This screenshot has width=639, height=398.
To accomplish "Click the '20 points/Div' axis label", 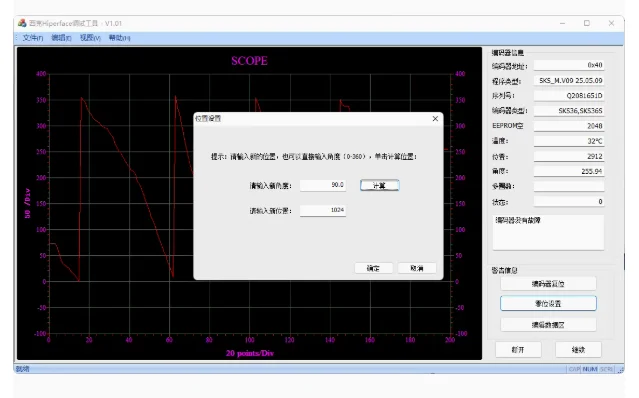I will 250,353.
